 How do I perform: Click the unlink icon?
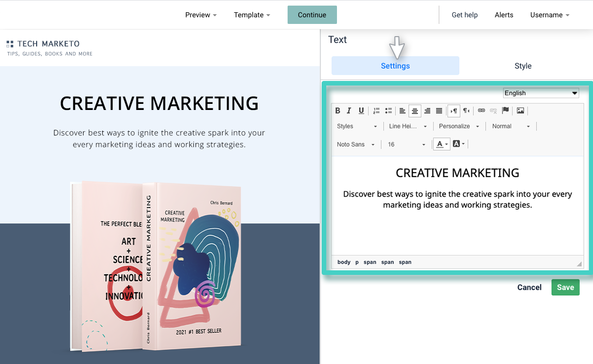click(x=493, y=110)
